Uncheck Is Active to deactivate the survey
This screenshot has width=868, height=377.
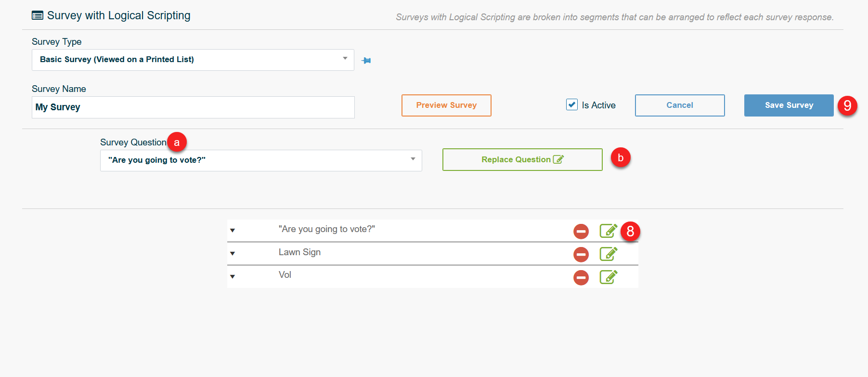click(x=571, y=104)
